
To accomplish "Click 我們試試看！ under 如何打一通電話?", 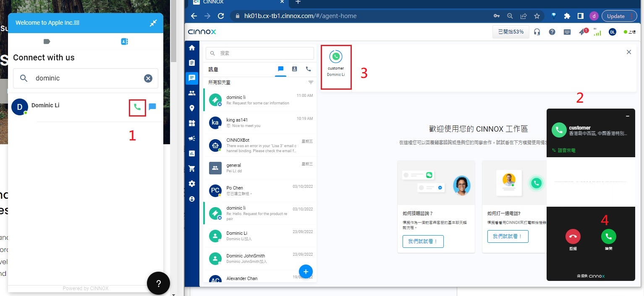I will pos(508,236).
